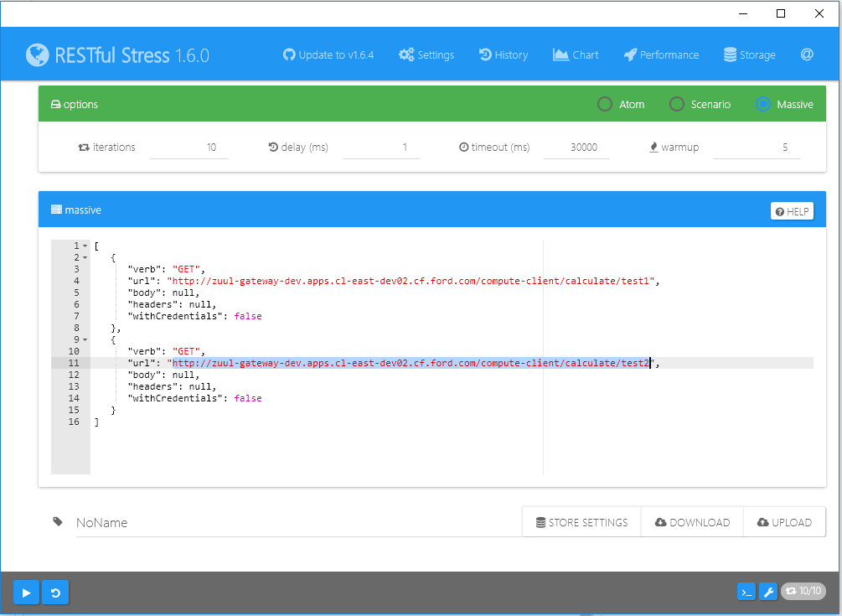The height and width of the screenshot is (616, 842).
Task: Open the Storage view
Action: [x=749, y=54]
